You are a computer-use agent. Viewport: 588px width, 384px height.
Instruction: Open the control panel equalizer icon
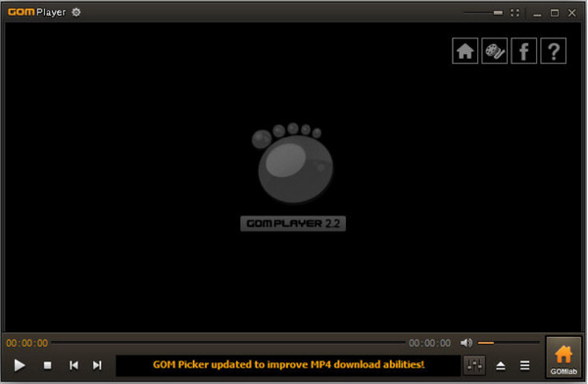[x=474, y=365]
